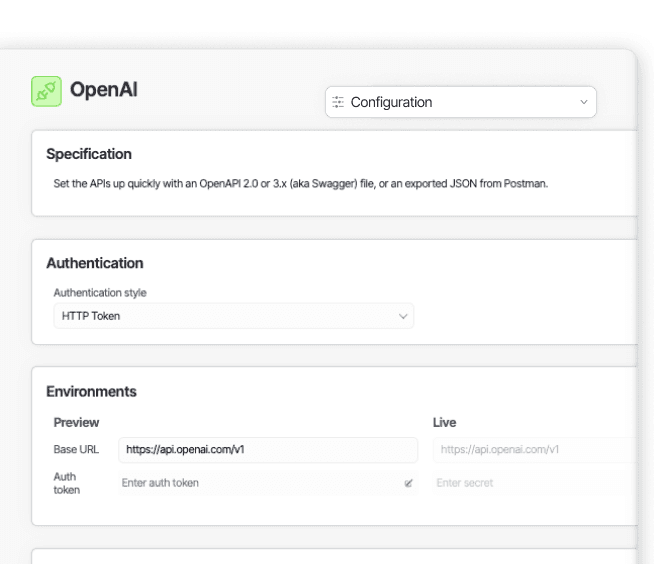Click the green OpenAI plug icon

tap(46, 91)
